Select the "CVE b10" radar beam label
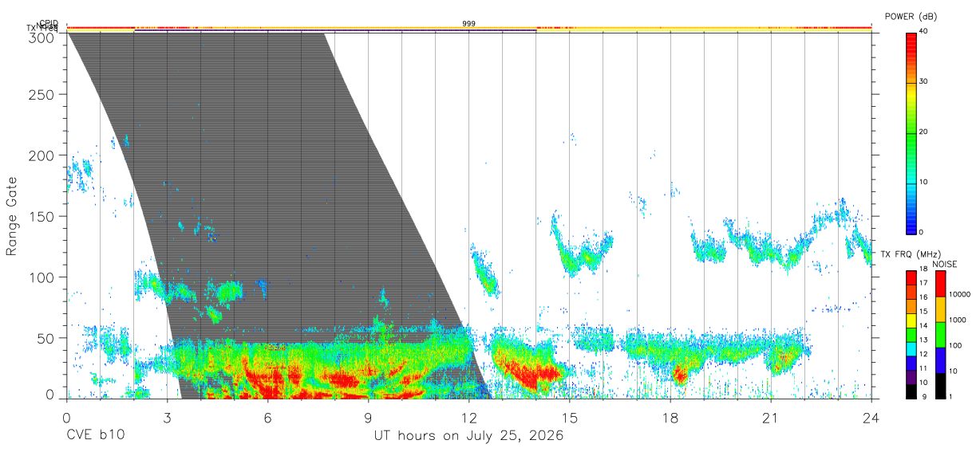Image resolution: width=980 pixels, height=452 pixels. point(95,436)
